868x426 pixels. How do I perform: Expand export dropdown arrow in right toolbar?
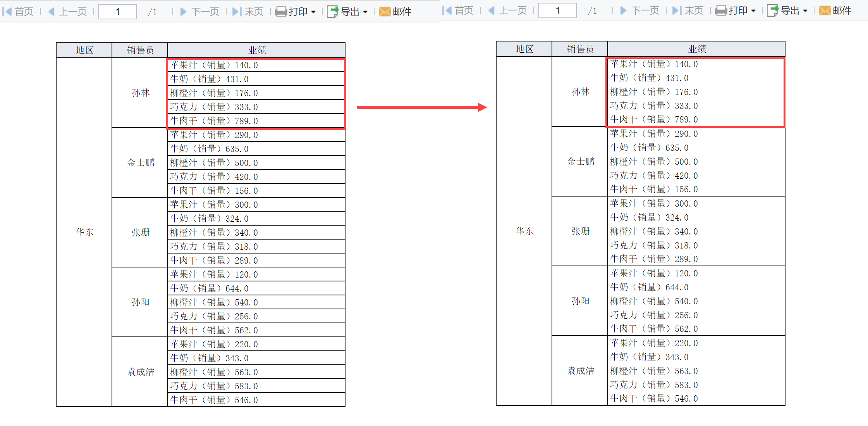805,11
